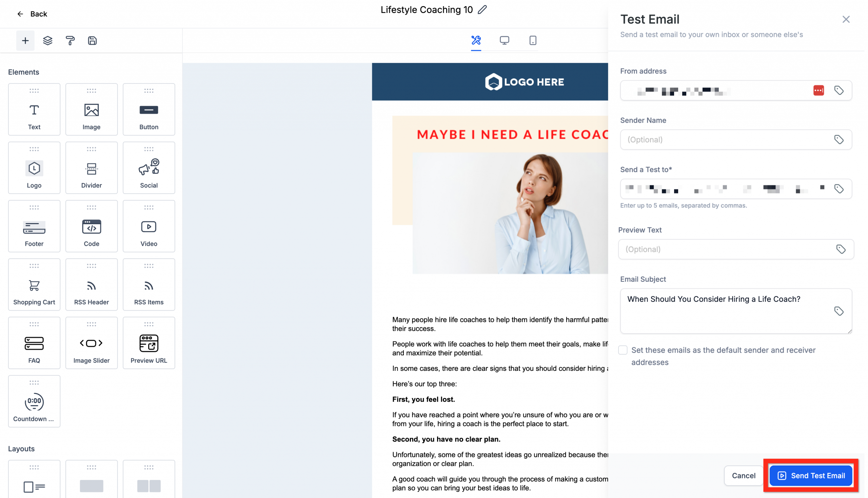The height and width of the screenshot is (498, 868).
Task: Switch to desktop preview tab
Action: [505, 40]
